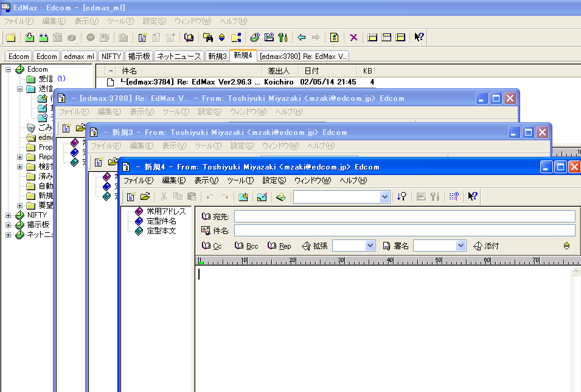Click the context help arrow icon in main toolbar
The height and width of the screenshot is (392, 581).
[419, 38]
